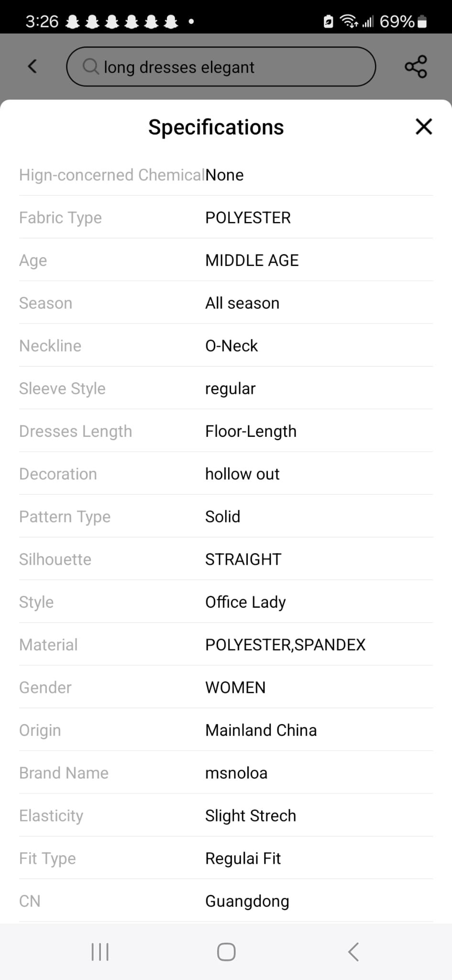The width and height of the screenshot is (452, 980).
Task: Open the 'long dresses elegant' search field
Action: 221,67
